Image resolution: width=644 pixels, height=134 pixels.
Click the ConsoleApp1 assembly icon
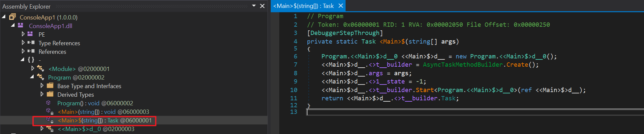pos(13,17)
